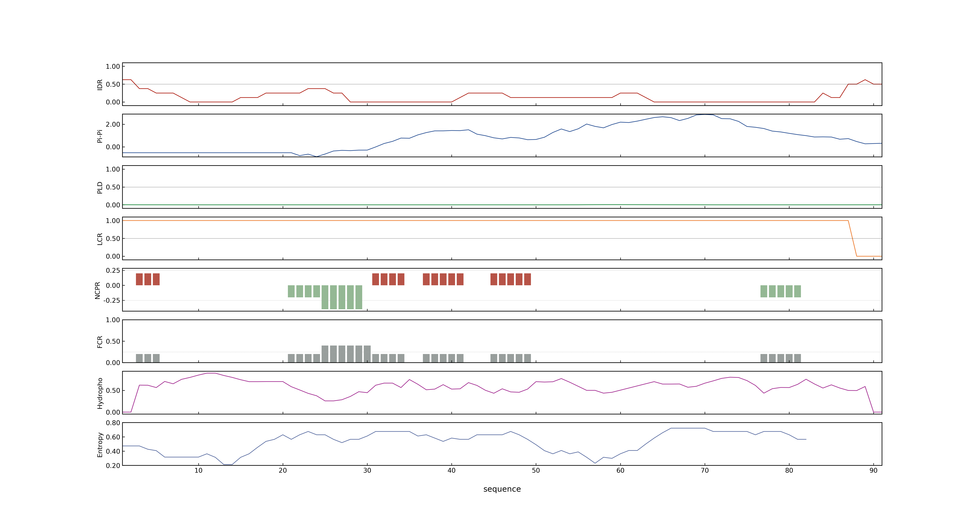Screen dimensions: 980x523
Task: Click the Pi-Pi axis label
Action: (x=100, y=136)
